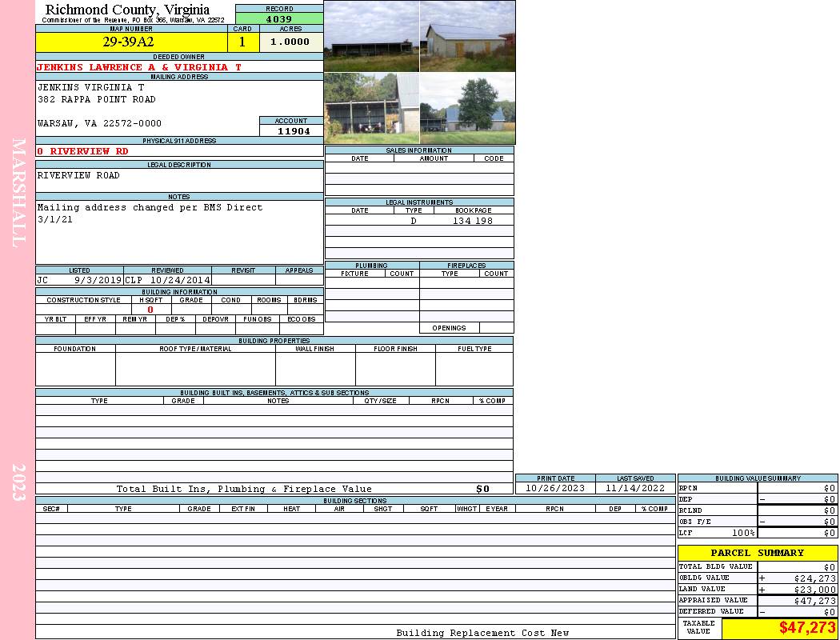This screenshot has width=840, height=640.
Task: Click WARSAW, VA 22572-0000 line
Action: pyautogui.click(x=99, y=123)
